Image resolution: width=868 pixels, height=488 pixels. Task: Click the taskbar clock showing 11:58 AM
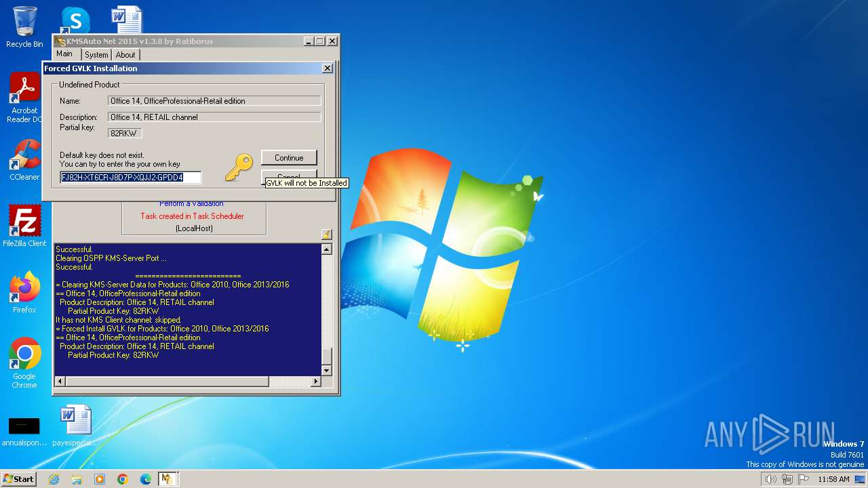833,479
